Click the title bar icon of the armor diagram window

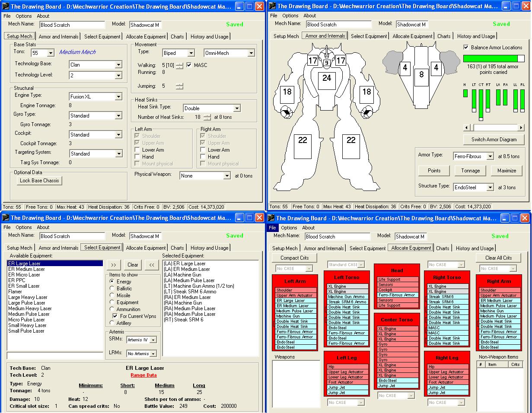coord(272,6)
